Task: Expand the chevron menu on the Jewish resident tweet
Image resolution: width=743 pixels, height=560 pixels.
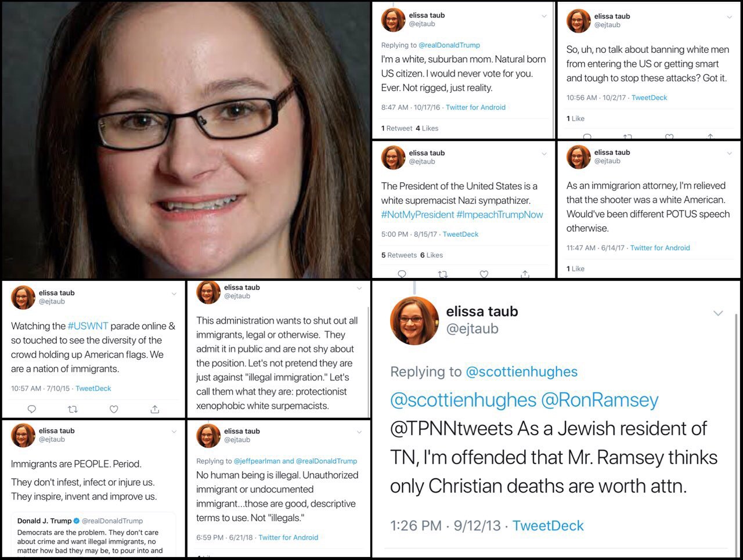Action: point(718,313)
